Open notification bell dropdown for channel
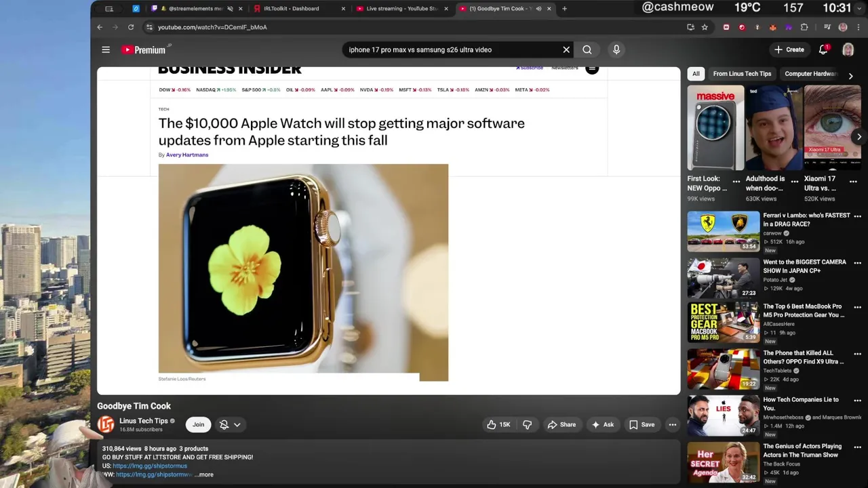This screenshot has height=488, width=868. click(231, 425)
